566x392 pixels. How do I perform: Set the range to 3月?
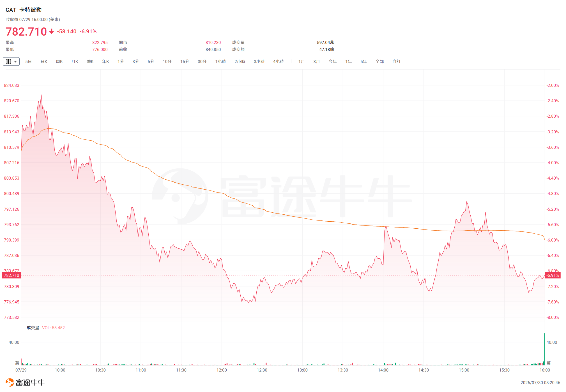point(317,61)
